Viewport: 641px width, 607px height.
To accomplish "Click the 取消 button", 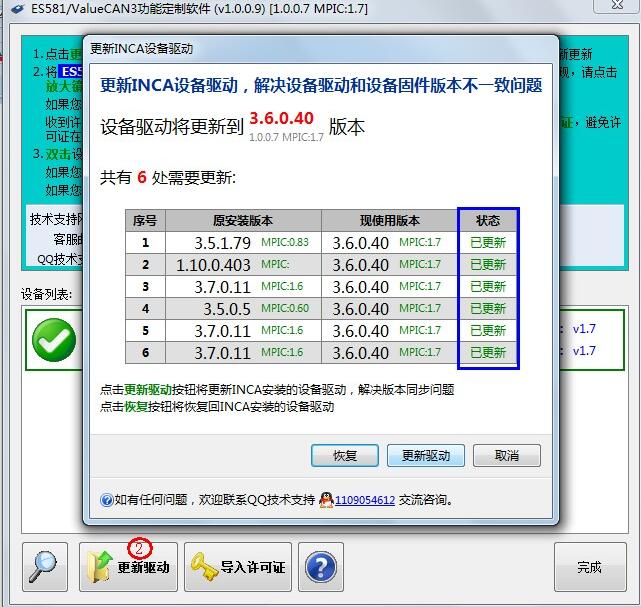I will pos(507,455).
